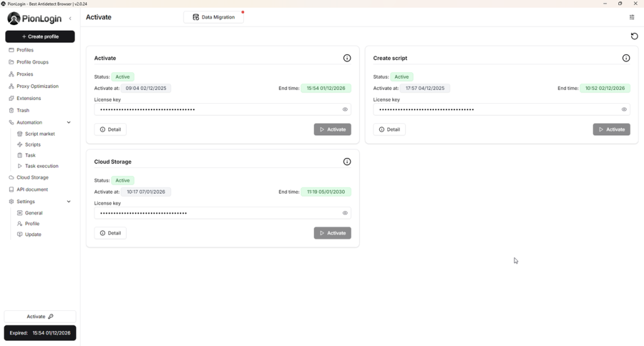Click the refresh icon at top right
Image resolution: width=644 pixels, height=346 pixels.
click(634, 36)
